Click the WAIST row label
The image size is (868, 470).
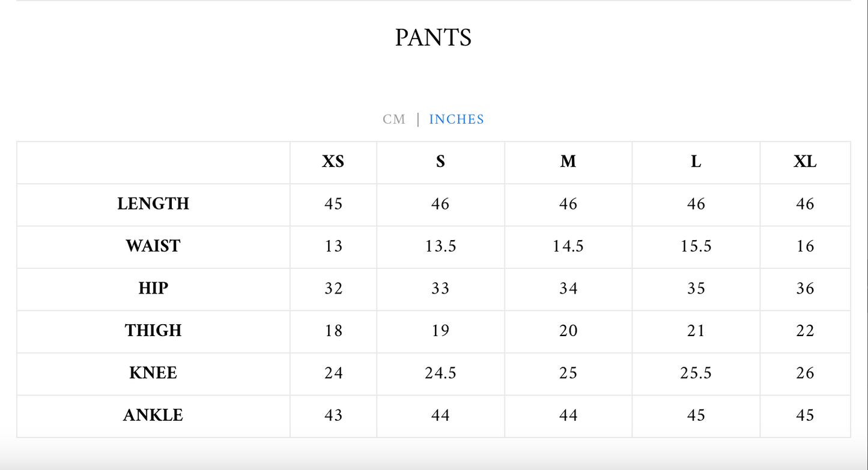pos(153,246)
